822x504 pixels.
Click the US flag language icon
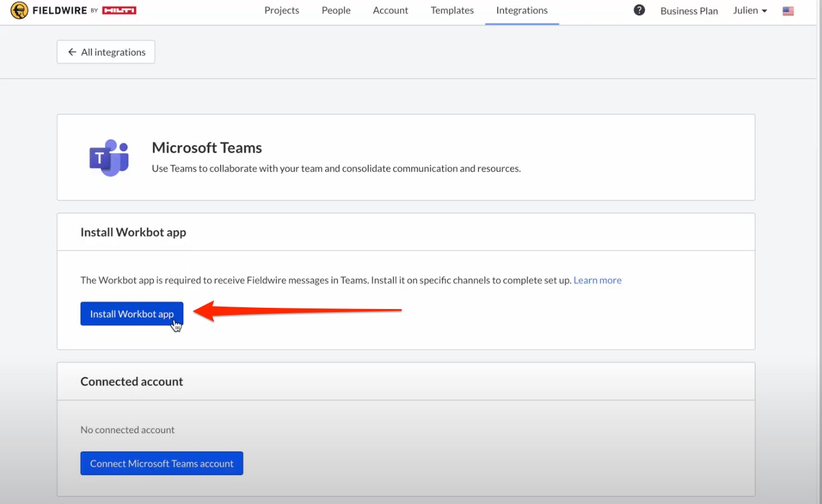(788, 11)
